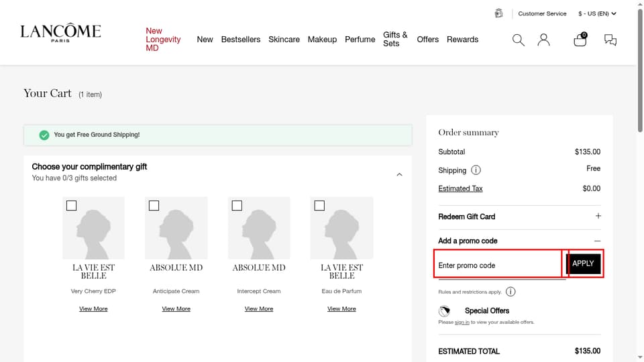Click the sign in link under Special Offers
The image size is (644, 362).
462,322
